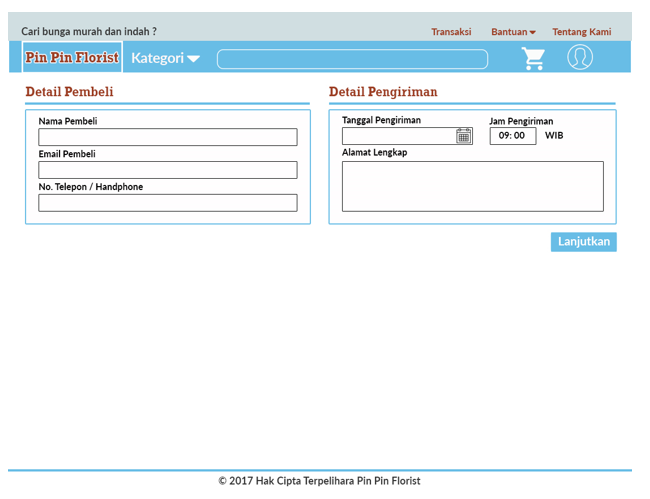The image size is (650, 499).
Task: Go to the Tentang Kami page
Action: click(x=581, y=32)
